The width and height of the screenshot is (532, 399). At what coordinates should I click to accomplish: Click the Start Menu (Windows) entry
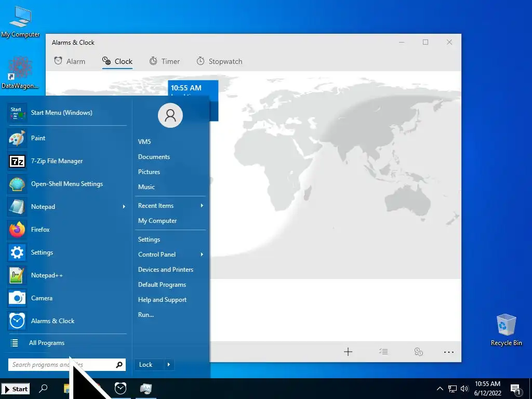67,113
